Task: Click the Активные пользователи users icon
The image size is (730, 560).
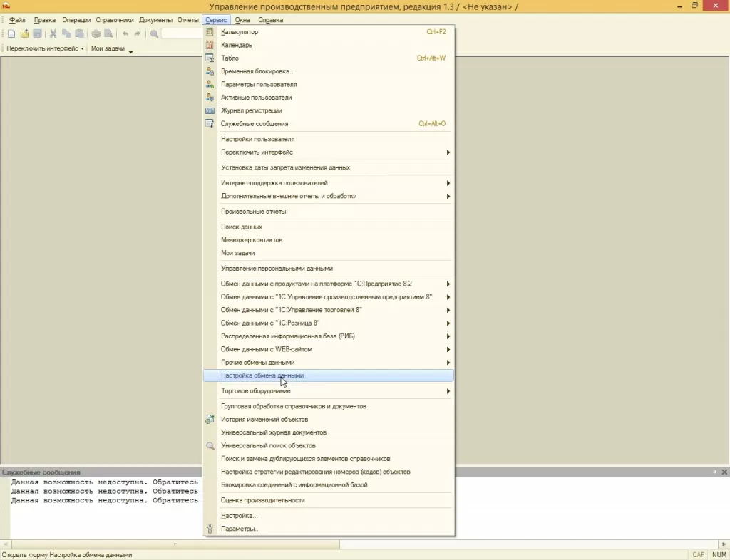Action: pyautogui.click(x=210, y=98)
